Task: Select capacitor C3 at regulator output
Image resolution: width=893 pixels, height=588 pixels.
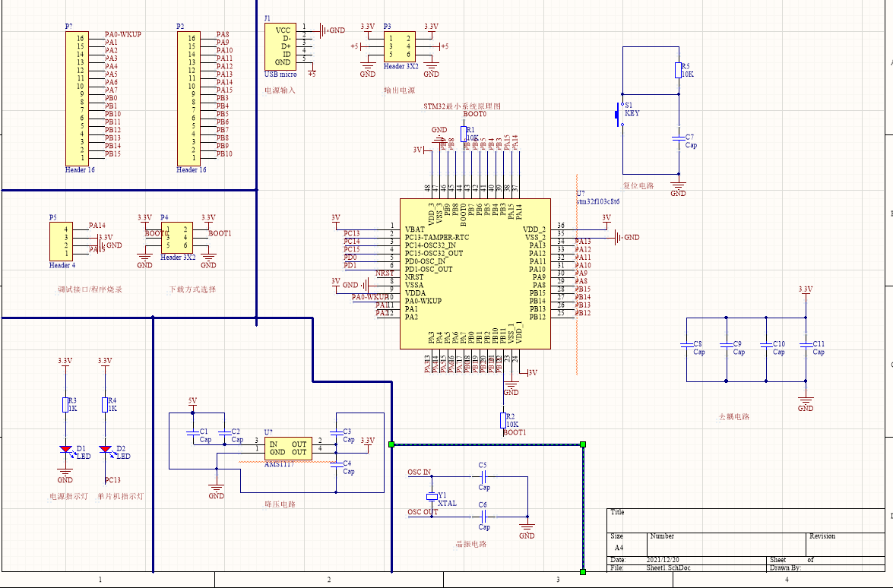Action: tap(336, 432)
